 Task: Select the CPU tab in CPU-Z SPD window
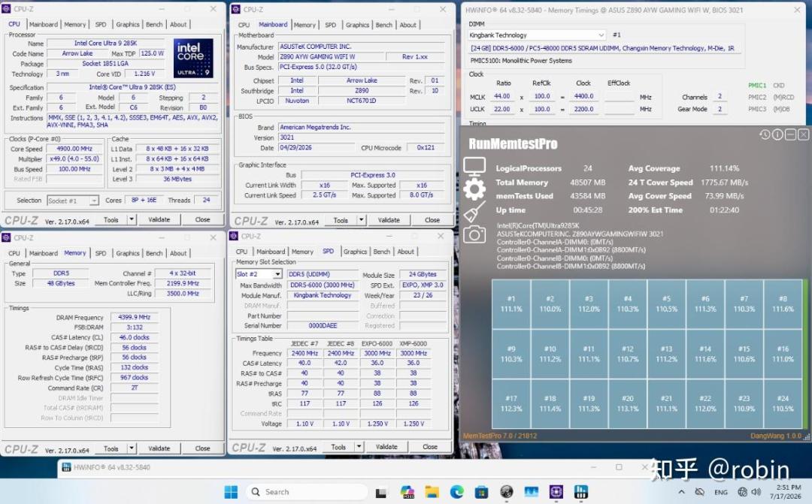click(x=242, y=252)
